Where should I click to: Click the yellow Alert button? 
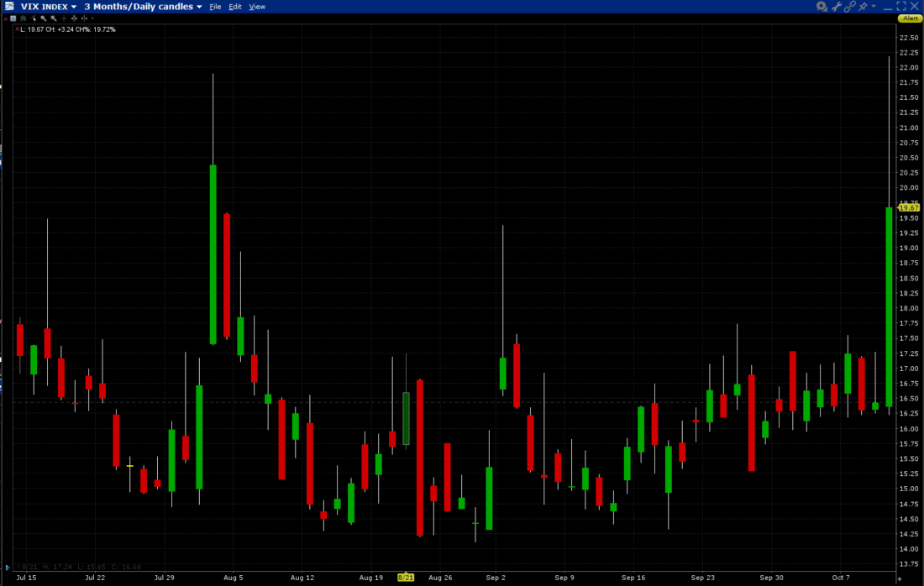tap(911, 18)
